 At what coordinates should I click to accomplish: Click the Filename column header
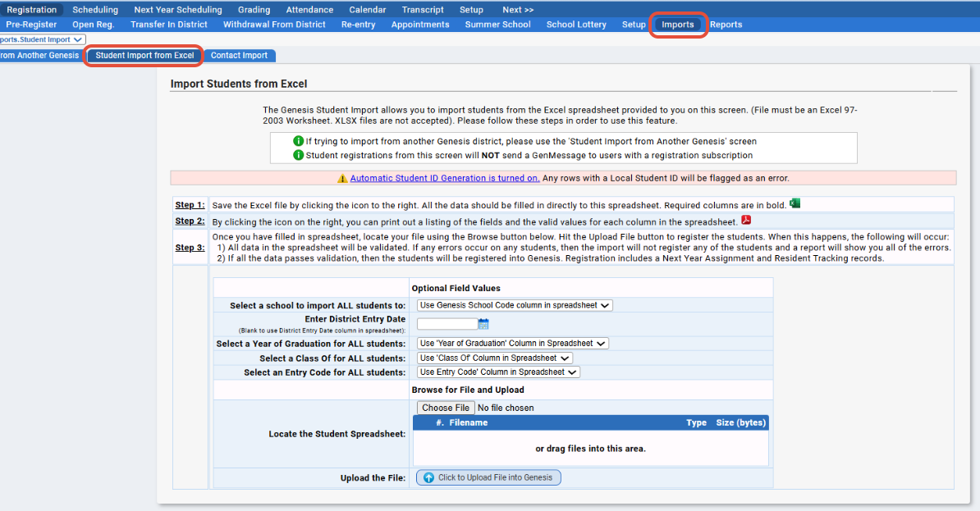pyautogui.click(x=468, y=422)
